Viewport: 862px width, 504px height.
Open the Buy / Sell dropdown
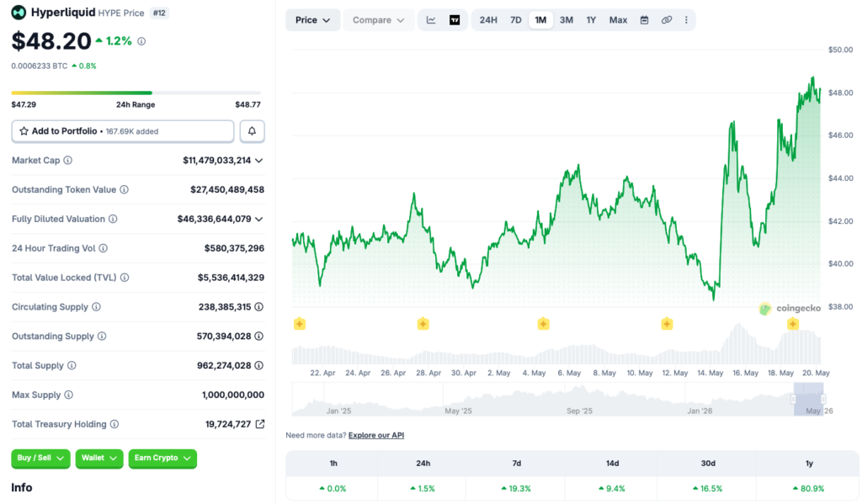tap(40, 459)
